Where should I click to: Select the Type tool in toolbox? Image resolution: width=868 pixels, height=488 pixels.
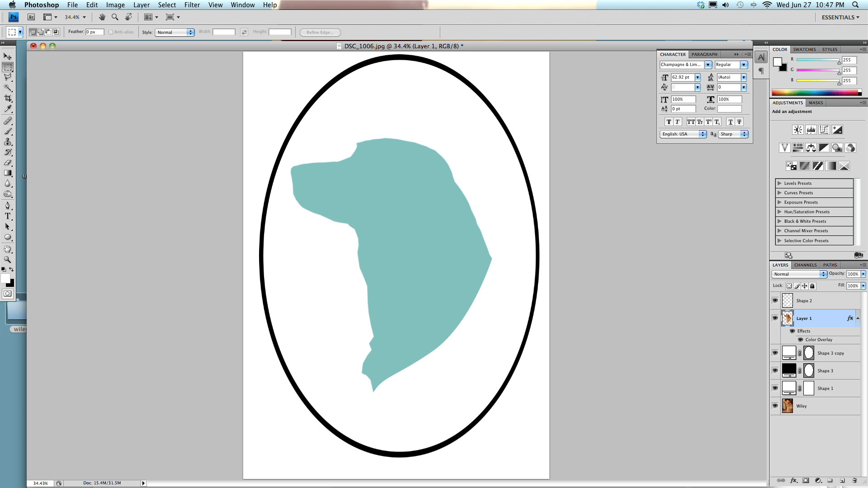(8, 216)
